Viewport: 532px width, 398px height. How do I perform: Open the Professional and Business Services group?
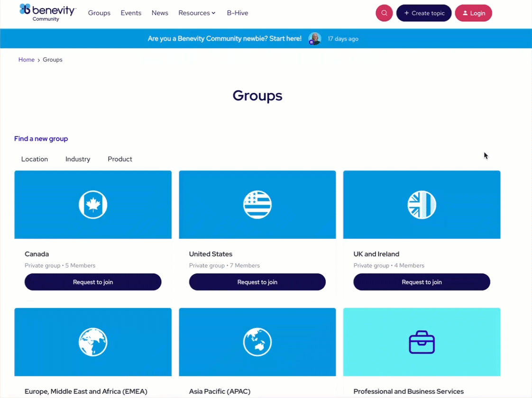[x=409, y=391]
